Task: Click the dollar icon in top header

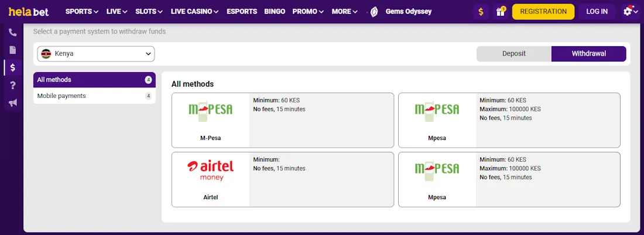Action: 481,12
